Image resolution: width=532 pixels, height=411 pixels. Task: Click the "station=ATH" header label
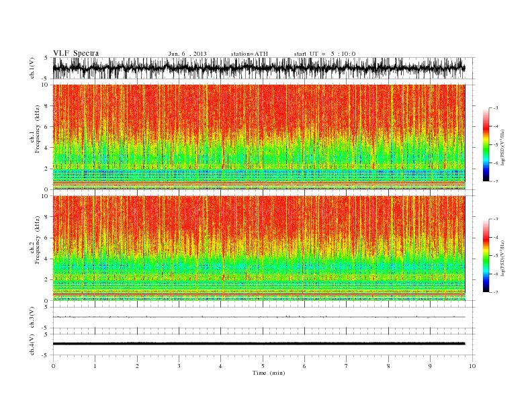(249, 54)
